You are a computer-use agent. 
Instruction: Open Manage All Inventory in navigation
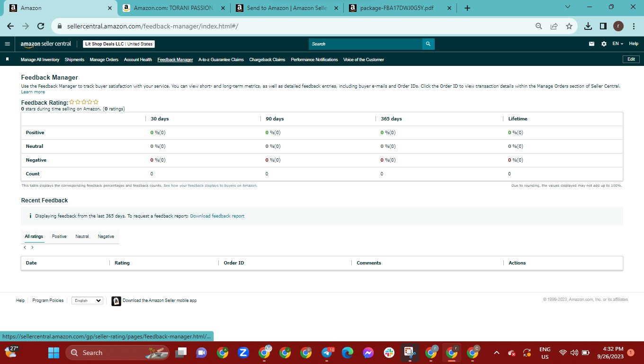click(40, 60)
